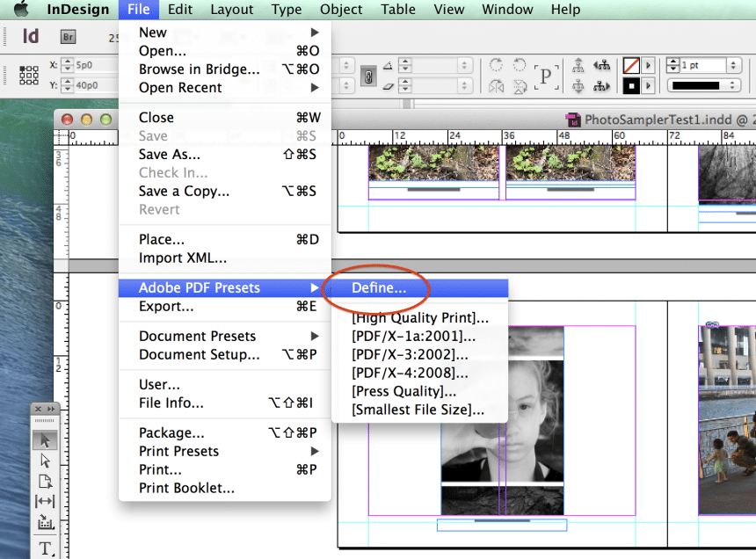The height and width of the screenshot is (559, 756).
Task: Click the Go to Bridge button
Action: [68, 37]
